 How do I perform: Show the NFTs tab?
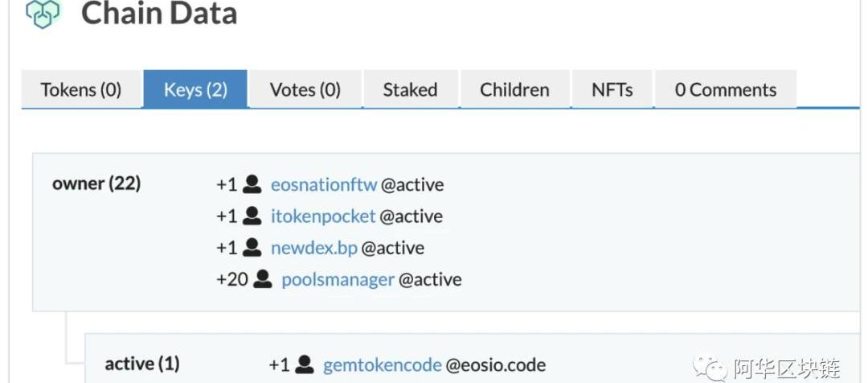(x=612, y=89)
